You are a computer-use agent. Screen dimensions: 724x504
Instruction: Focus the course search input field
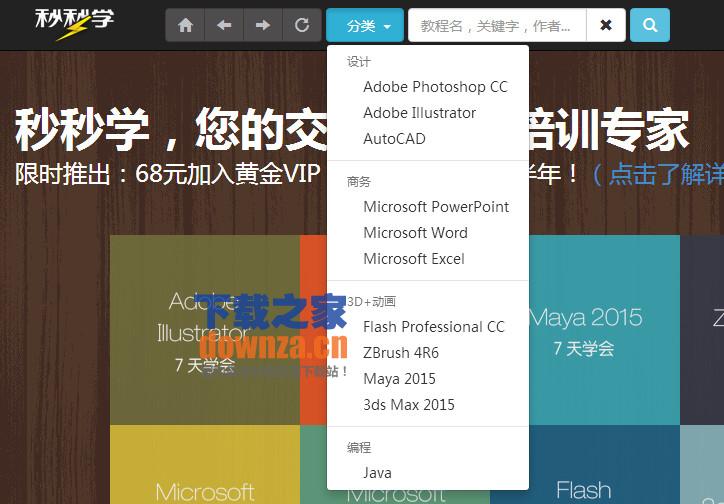pos(497,25)
